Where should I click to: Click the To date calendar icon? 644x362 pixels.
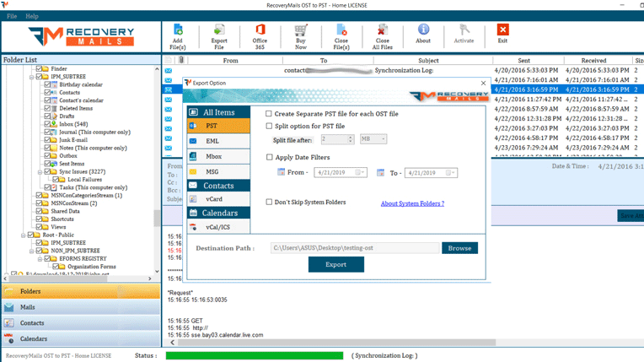pyautogui.click(x=381, y=173)
